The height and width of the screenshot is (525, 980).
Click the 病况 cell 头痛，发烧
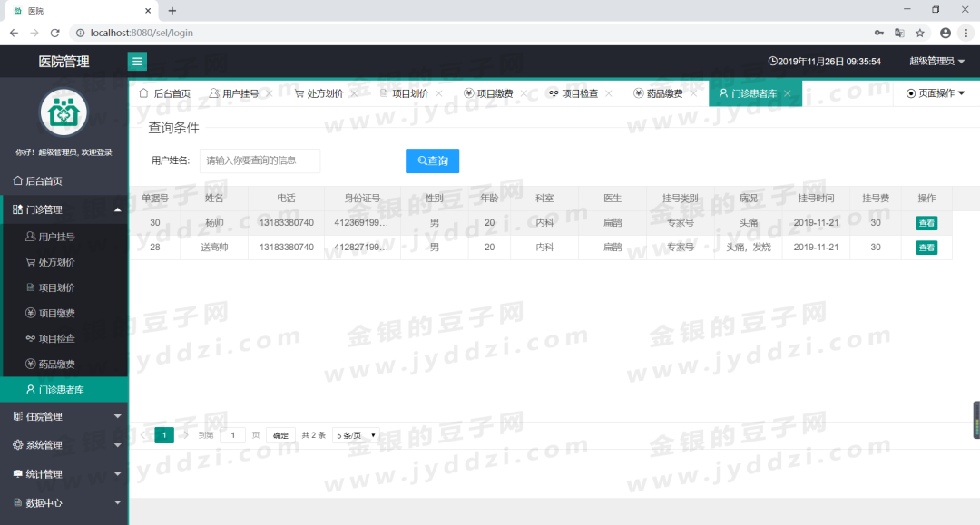tap(748, 248)
